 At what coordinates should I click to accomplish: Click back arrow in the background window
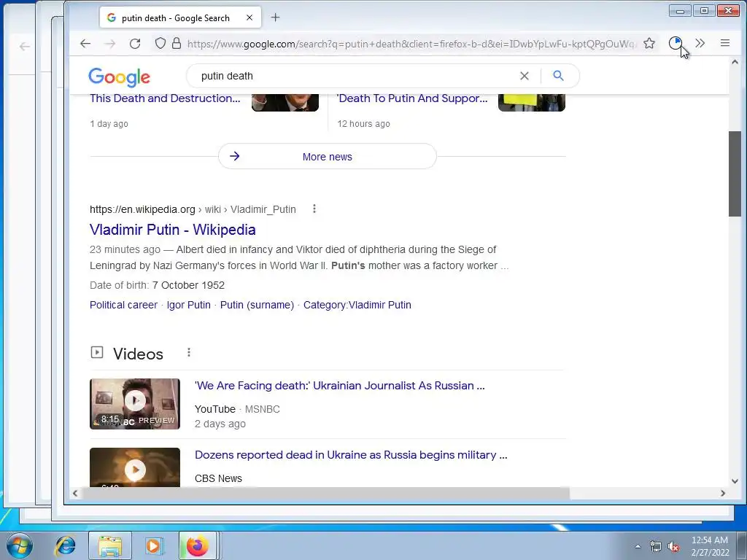25,47
